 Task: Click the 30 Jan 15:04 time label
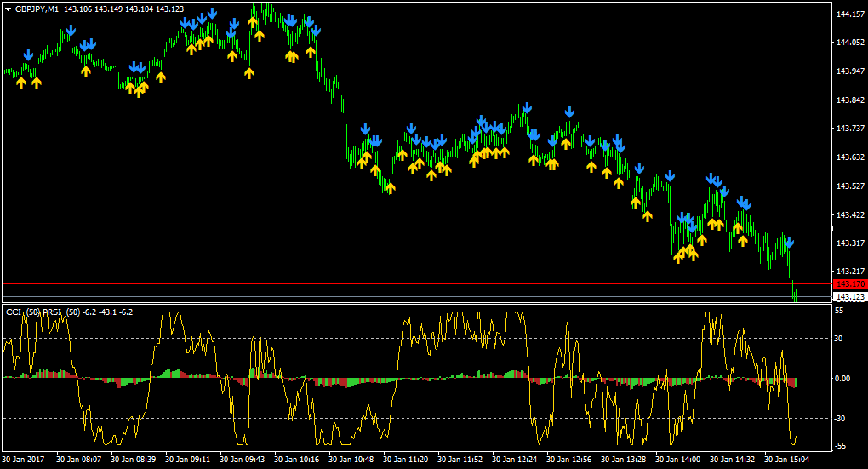click(x=788, y=459)
